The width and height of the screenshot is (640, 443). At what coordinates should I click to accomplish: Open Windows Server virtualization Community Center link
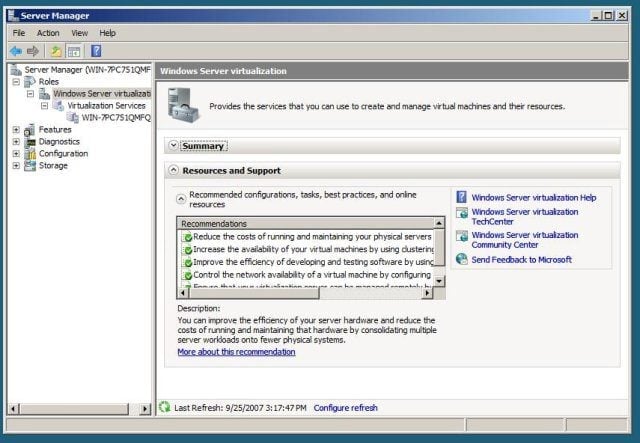(x=525, y=240)
